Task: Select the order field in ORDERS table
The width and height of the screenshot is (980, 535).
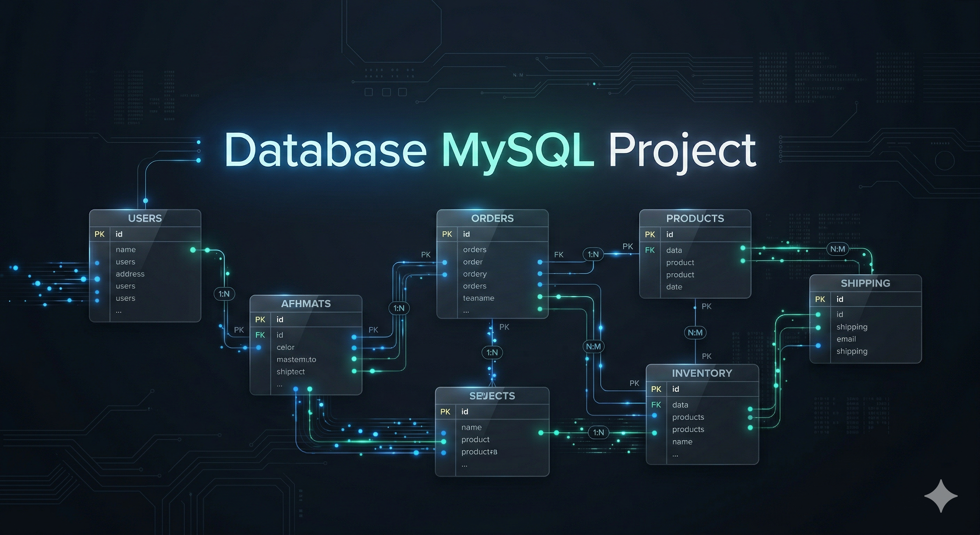Action: click(473, 262)
